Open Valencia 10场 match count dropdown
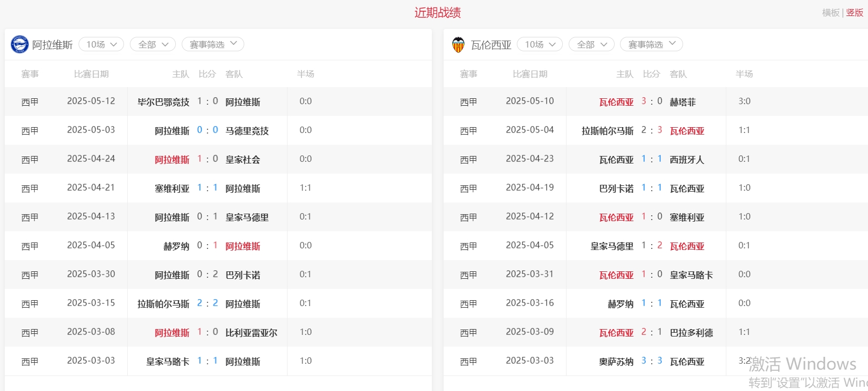868x391 pixels. click(540, 44)
